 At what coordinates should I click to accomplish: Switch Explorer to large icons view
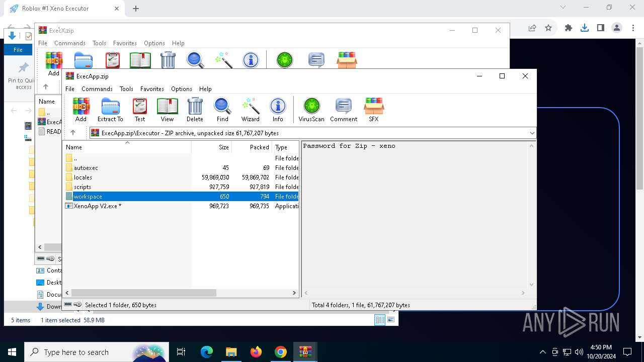pyautogui.click(x=391, y=320)
